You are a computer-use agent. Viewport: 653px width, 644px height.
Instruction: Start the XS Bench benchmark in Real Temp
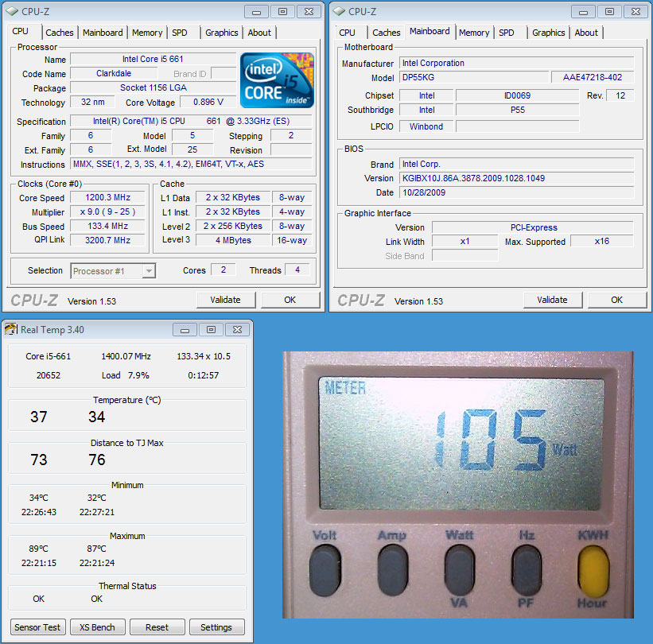click(98, 627)
